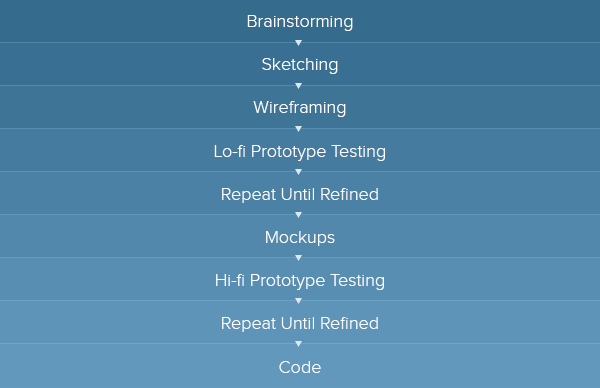Click the arrow between Sketching and Wireframing
The width and height of the screenshot is (600, 388).
[298, 86]
